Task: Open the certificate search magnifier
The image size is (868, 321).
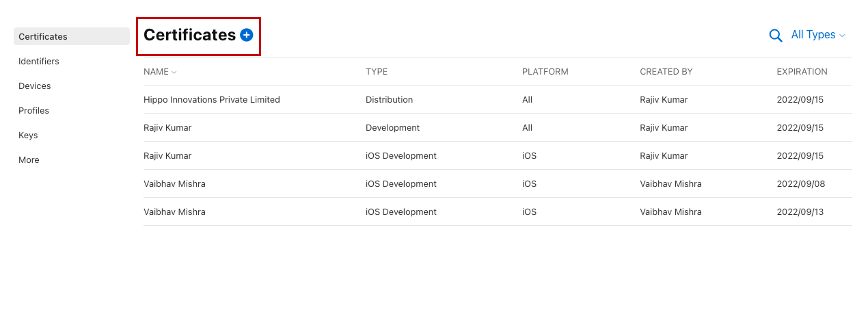Action: (x=776, y=36)
